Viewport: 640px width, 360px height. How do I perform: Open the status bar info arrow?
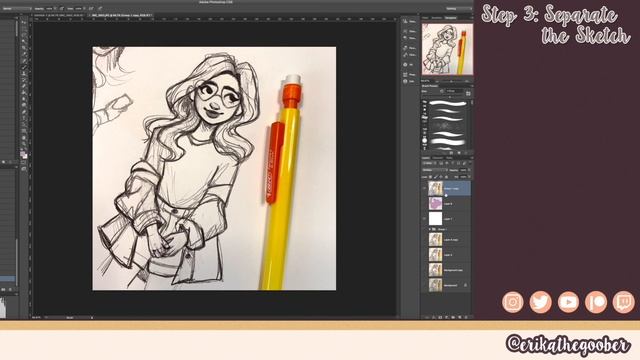click(x=92, y=317)
